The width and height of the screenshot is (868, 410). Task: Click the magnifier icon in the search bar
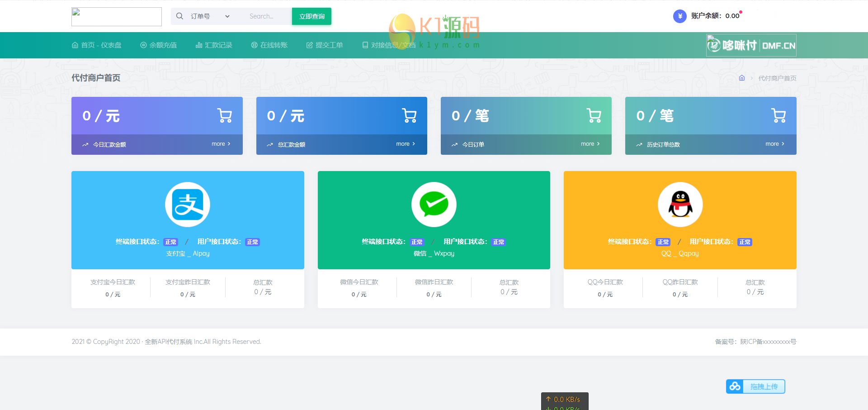tap(179, 16)
